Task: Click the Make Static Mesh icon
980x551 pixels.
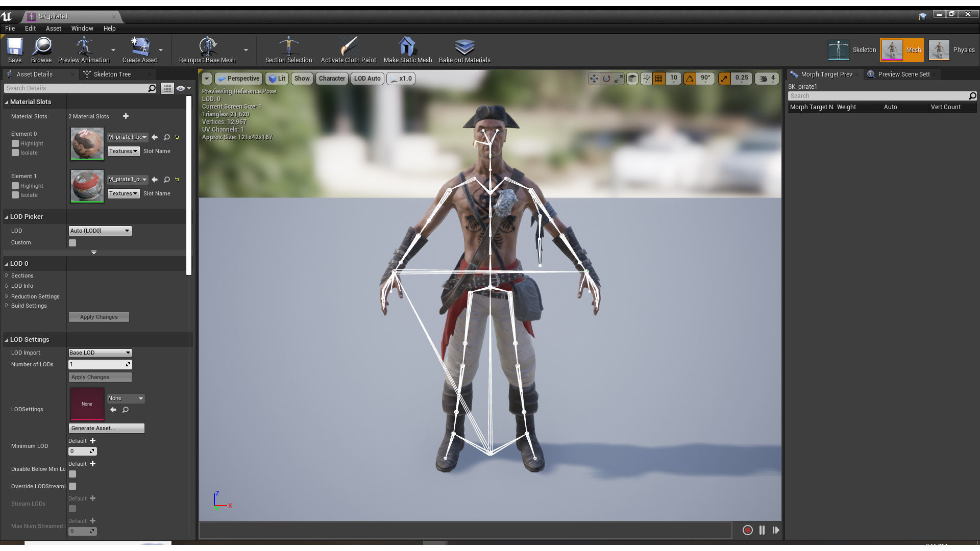Action: click(x=407, y=49)
